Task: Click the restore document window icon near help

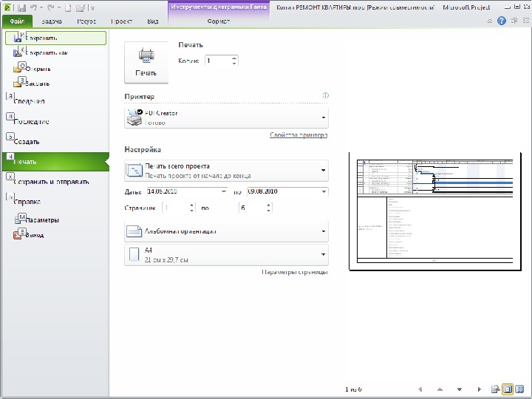Action: click(x=514, y=21)
